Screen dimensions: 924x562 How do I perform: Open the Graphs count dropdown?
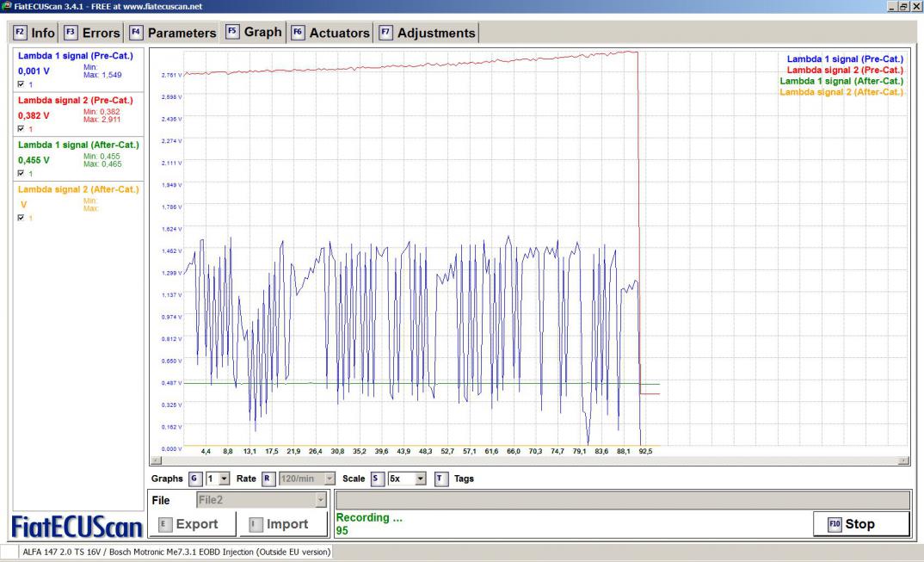click(x=225, y=479)
